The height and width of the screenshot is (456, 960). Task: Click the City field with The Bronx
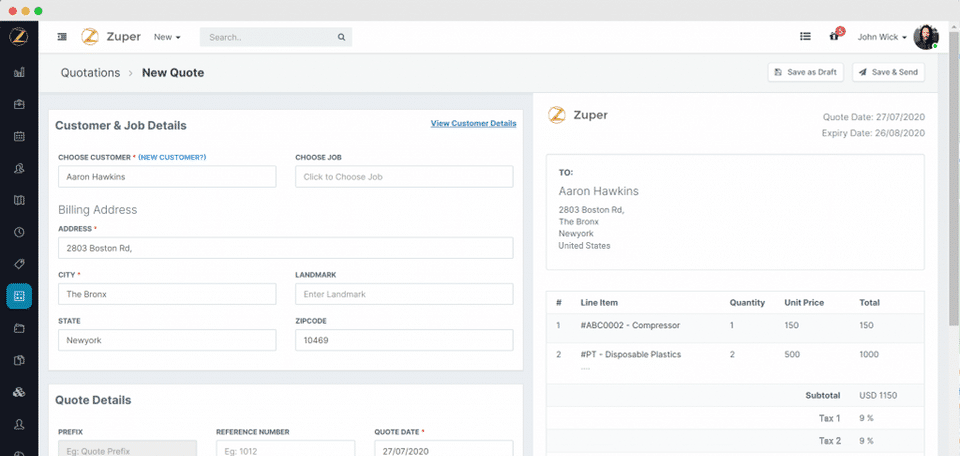167,294
